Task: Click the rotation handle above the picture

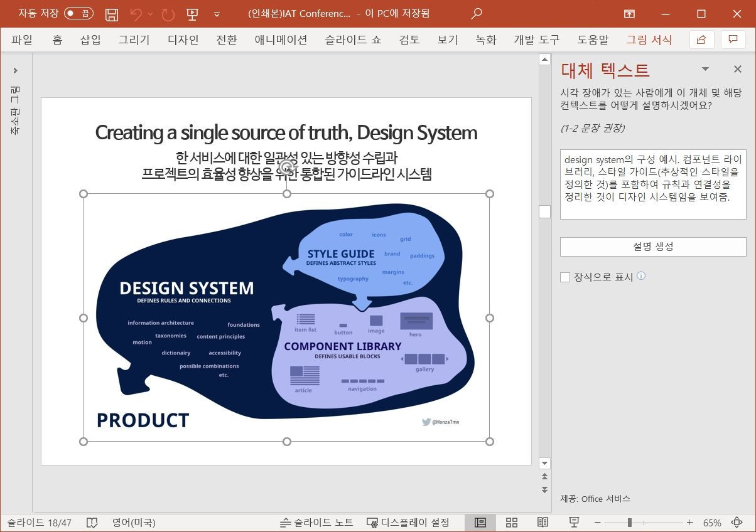Action: (287, 167)
